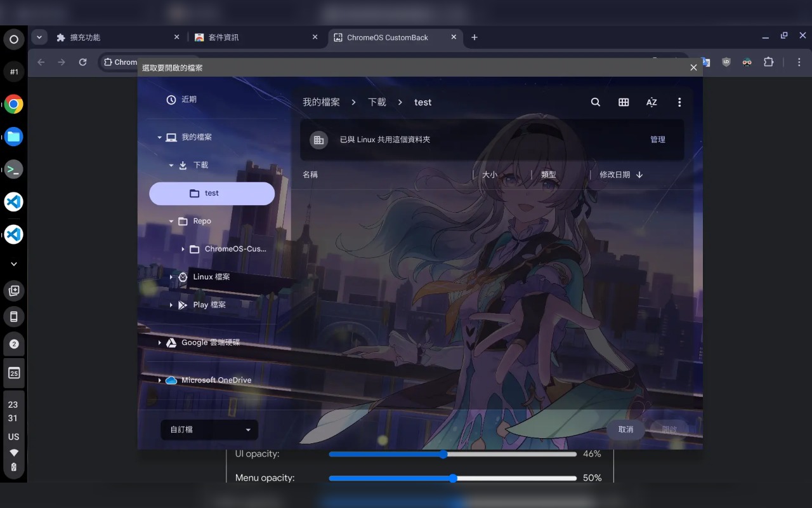Expand the Microsoft OneDrive arrow
This screenshot has width=812, height=508.
click(159, 380)
